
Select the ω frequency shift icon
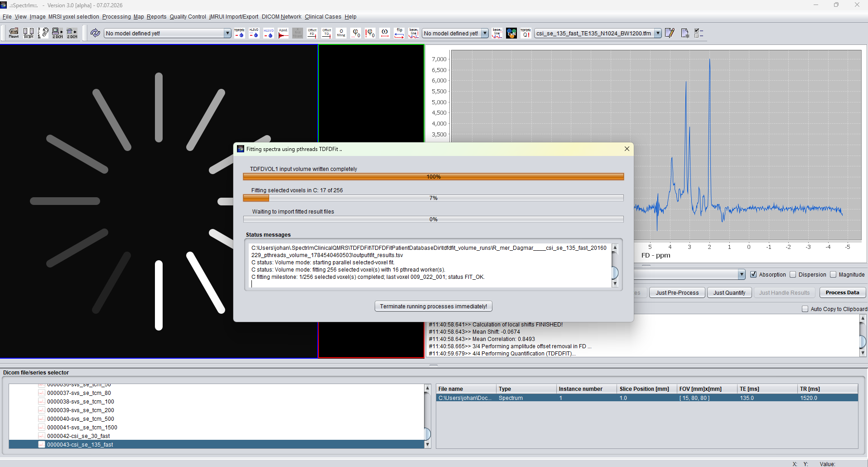click(x=385, y=33)
